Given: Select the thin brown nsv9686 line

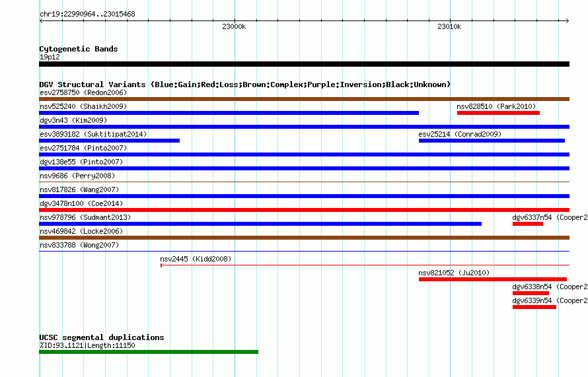Looking at the screenshot, I should pyautogui.click(x=304, y=182).
